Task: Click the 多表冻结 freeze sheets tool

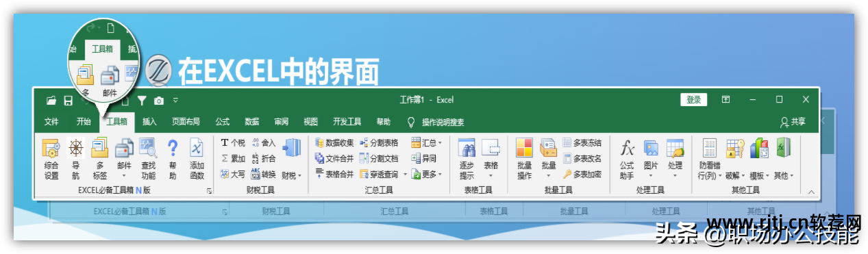Action: [x=582, y=143]
